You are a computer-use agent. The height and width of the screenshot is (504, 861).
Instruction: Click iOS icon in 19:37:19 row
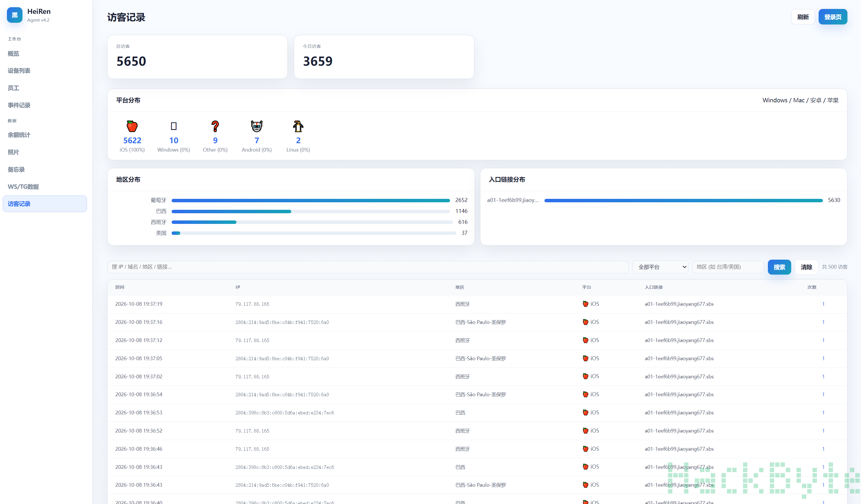click(x=585, y=304)
